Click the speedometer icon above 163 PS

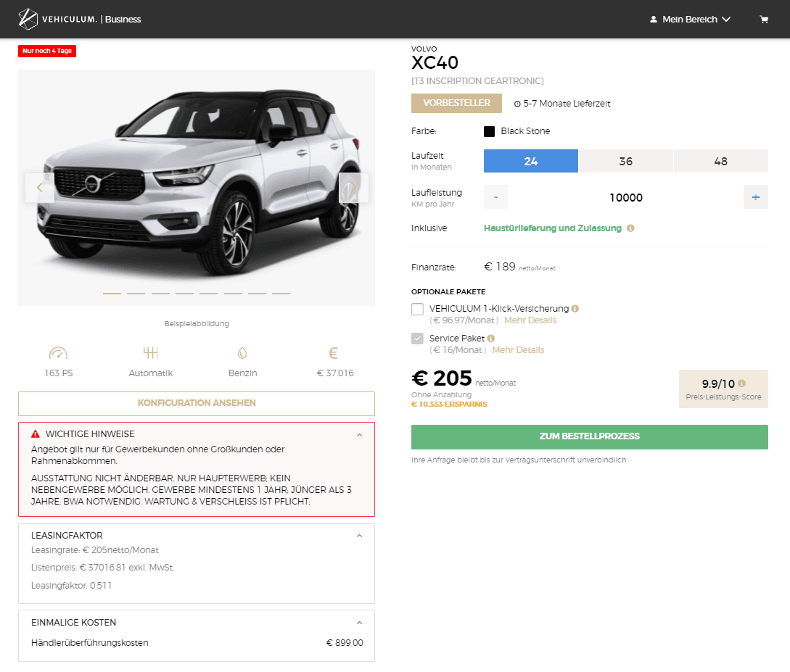point(59,353)
